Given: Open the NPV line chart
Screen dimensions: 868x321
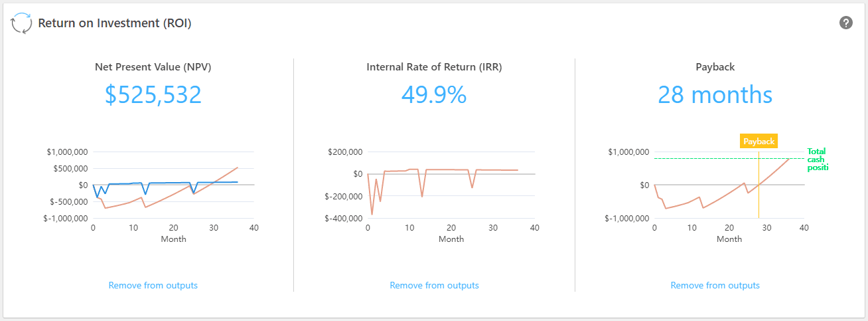Looking at the screenshot, I should click(173, 186).
